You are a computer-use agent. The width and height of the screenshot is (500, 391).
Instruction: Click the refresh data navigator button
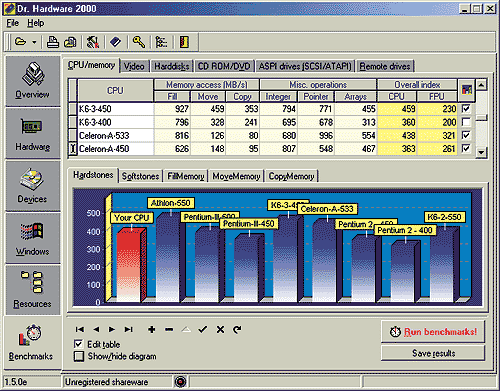pos(237,330)
